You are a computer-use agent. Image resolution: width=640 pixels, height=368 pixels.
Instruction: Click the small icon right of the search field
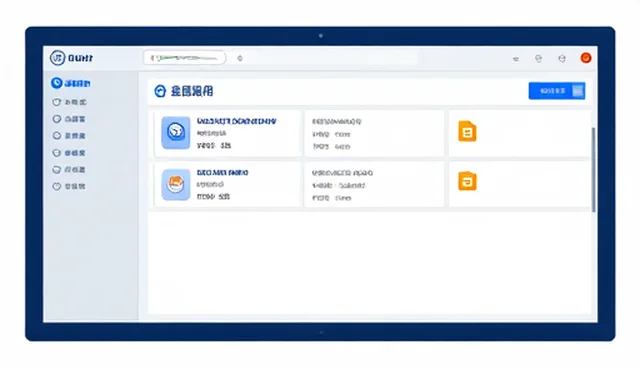click(240, 58)
